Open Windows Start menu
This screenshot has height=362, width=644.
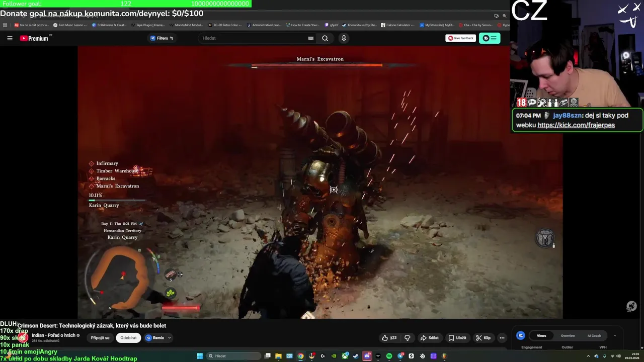click(200, 356)
